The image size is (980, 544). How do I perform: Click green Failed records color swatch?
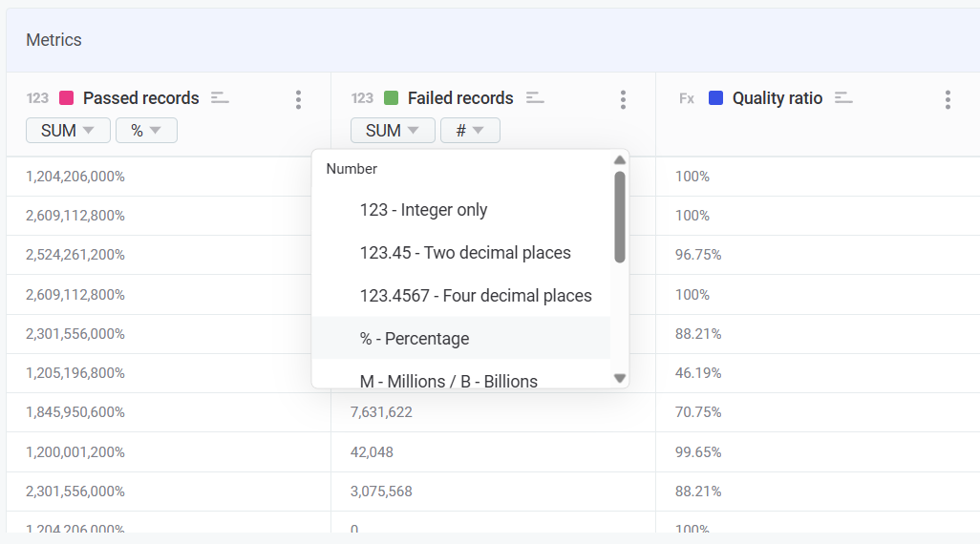click(391, 98)
